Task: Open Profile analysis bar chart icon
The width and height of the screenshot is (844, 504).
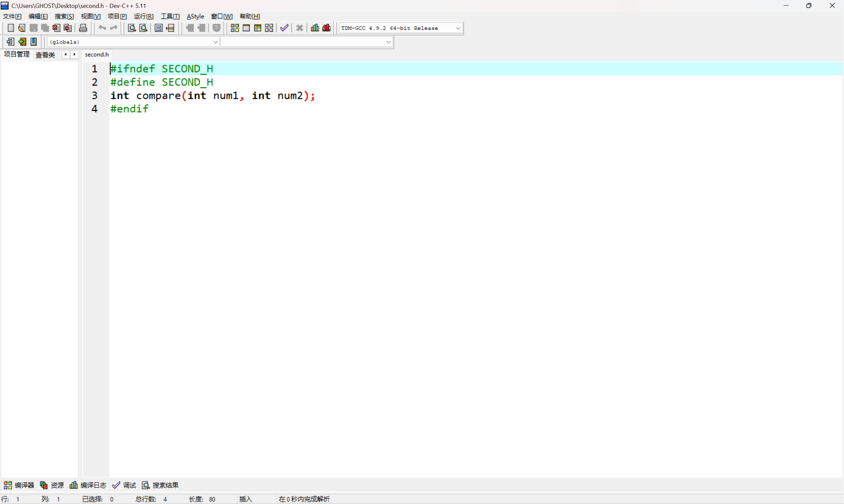Action: pyautogui.click(x=315, y=28)
